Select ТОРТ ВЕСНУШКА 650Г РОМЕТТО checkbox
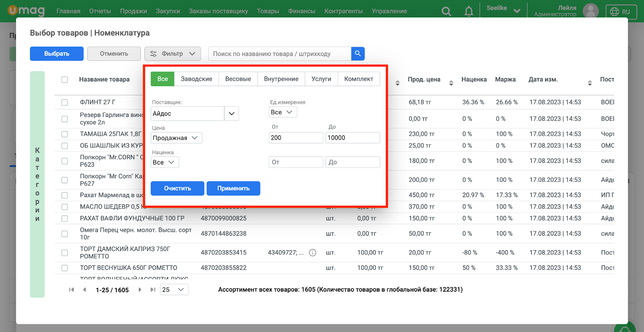The image size is (644, 332). point(64,268)
